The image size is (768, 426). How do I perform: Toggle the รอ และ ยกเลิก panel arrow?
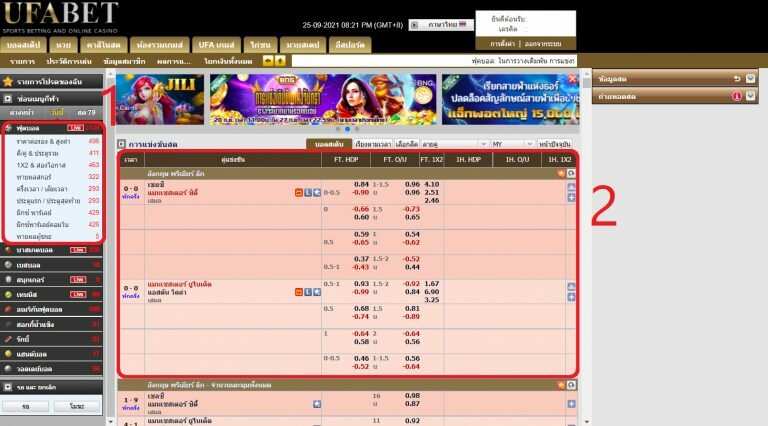point(8,387)
